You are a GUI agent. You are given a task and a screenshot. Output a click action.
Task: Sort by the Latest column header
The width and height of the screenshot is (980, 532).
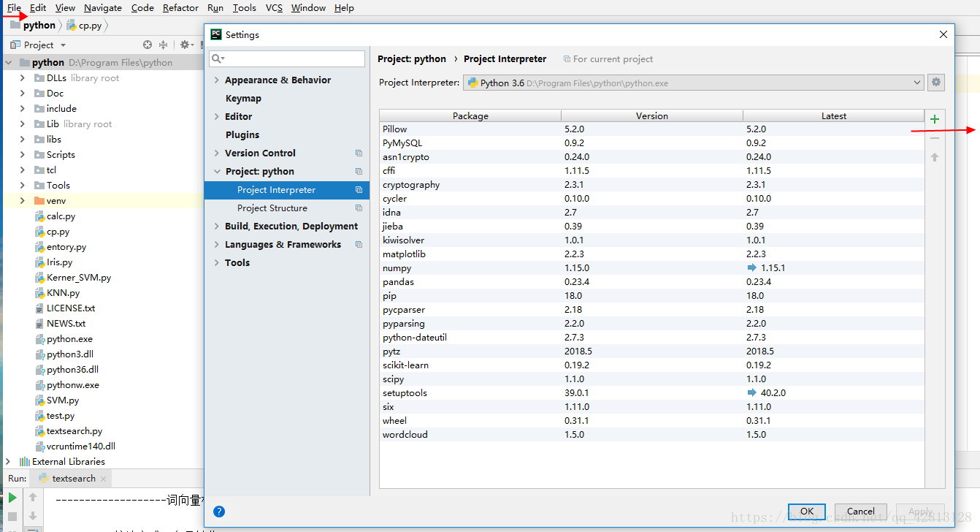click(x=833, y=115)
